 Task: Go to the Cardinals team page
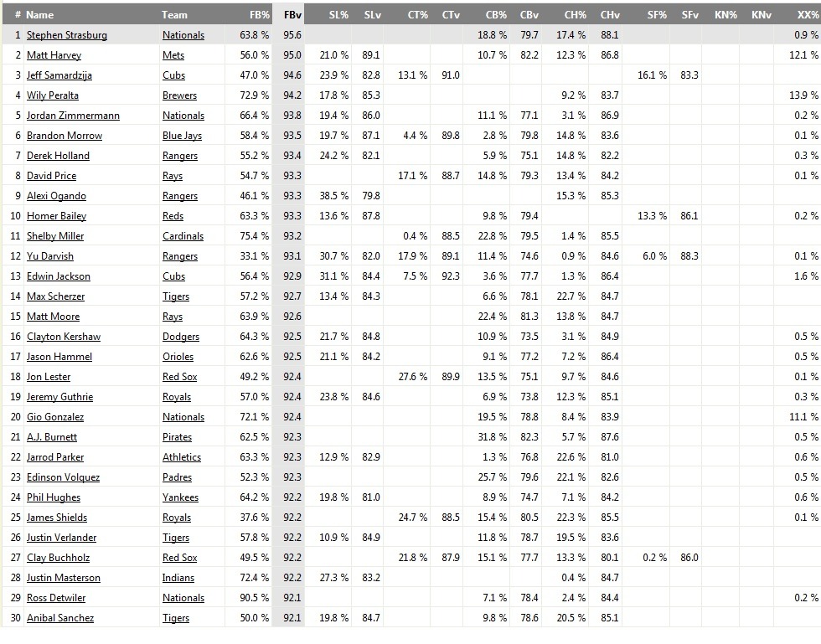[x=182, y=236]
